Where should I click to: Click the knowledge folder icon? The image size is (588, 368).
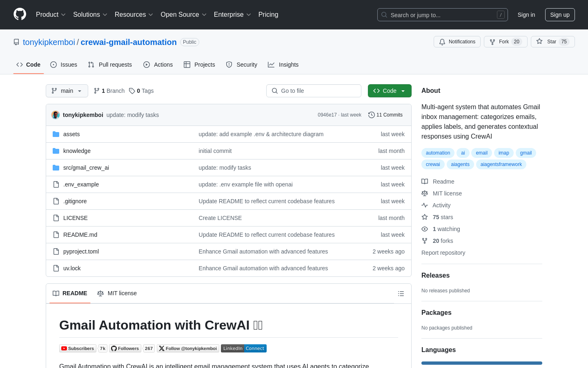(56, 151)
